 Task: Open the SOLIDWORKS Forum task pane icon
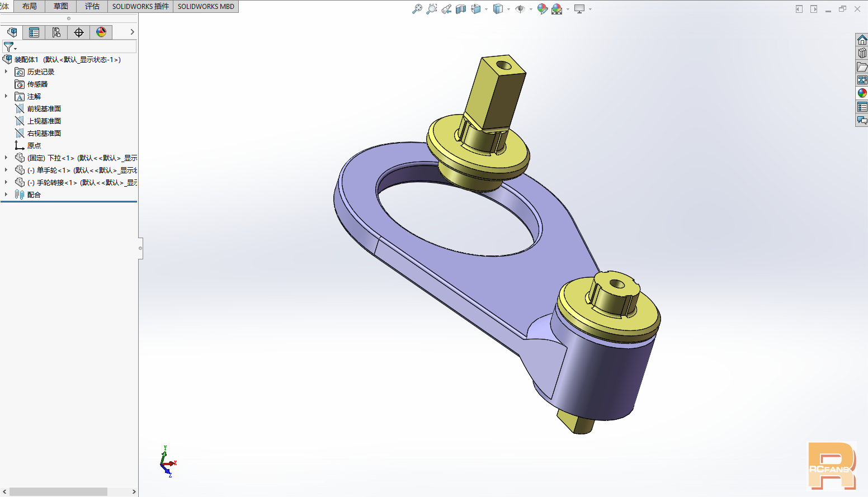(862, 120)
